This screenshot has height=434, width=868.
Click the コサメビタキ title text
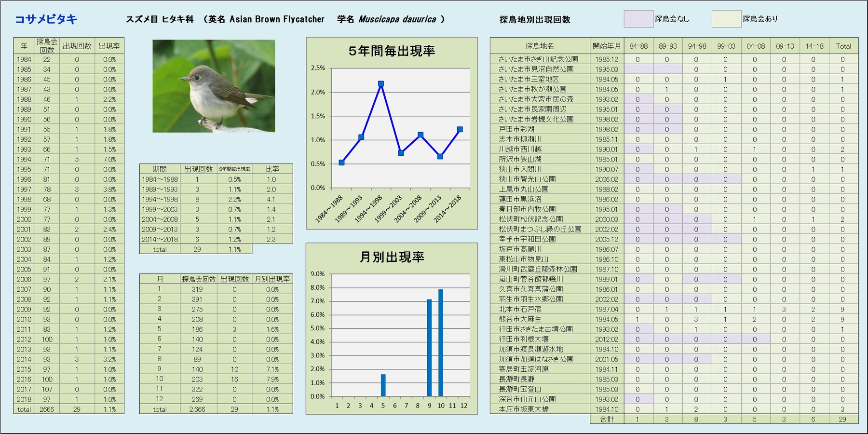pyautogui.click(x=46, y=19)
